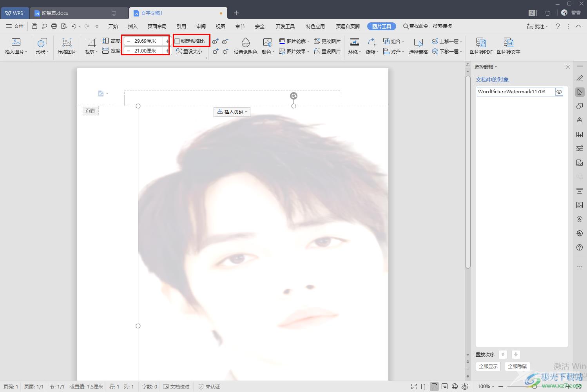Toggle document proofing (文档校对) in status bar
587x392 pixels.
pos(176,387)
